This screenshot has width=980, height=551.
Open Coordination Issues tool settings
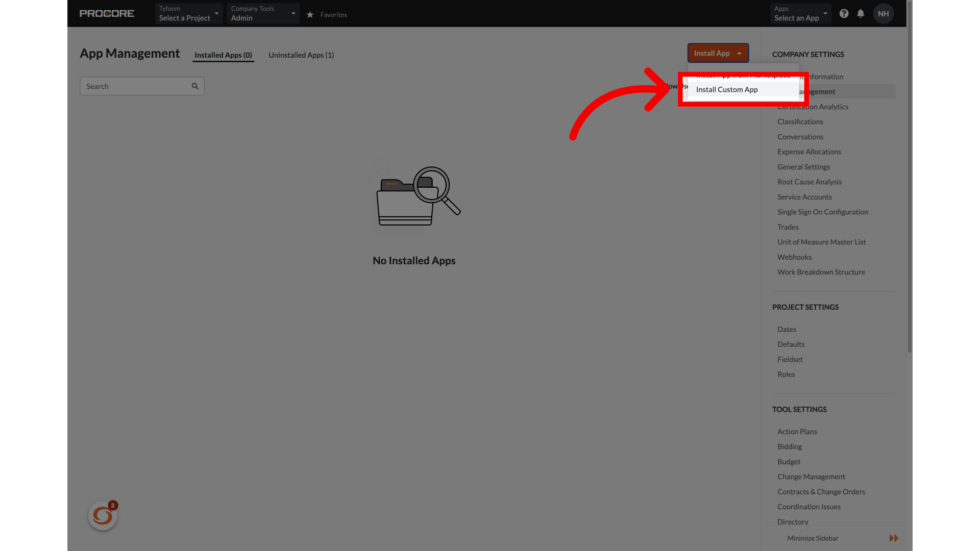[808, 507]
